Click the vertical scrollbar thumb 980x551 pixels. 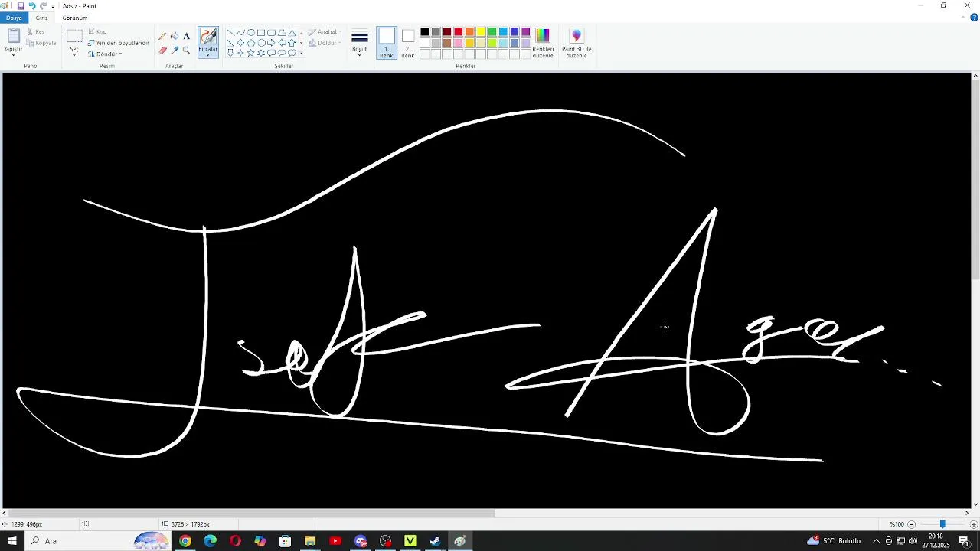[x=975, y=180]
